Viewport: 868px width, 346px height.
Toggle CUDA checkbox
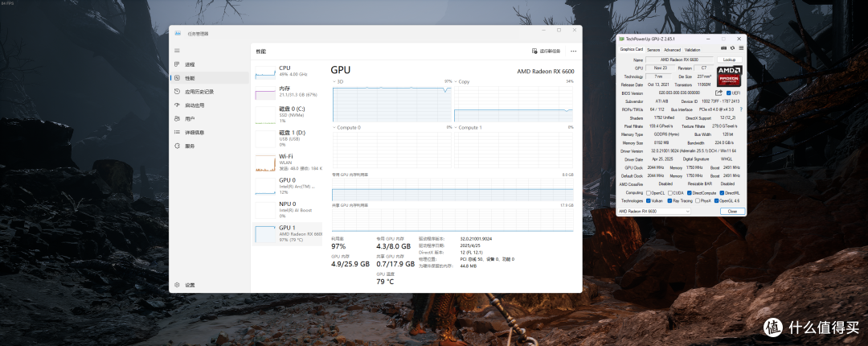coord(670,193)
